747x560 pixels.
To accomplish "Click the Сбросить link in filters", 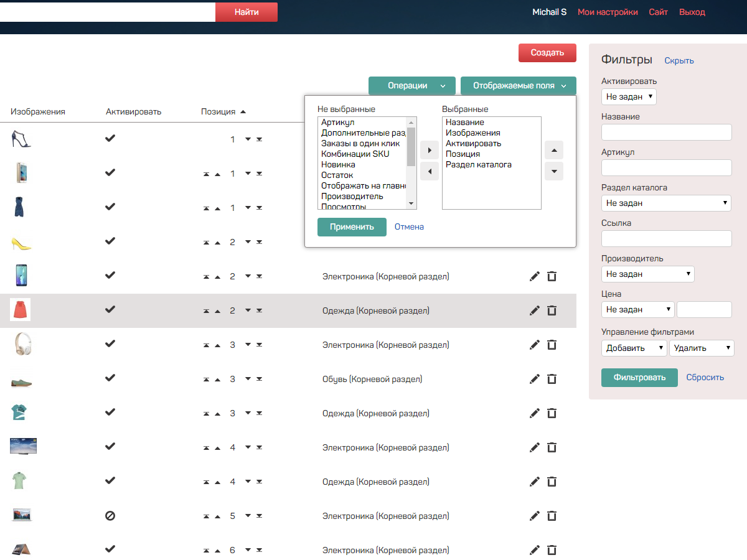I will pos(705,377).
